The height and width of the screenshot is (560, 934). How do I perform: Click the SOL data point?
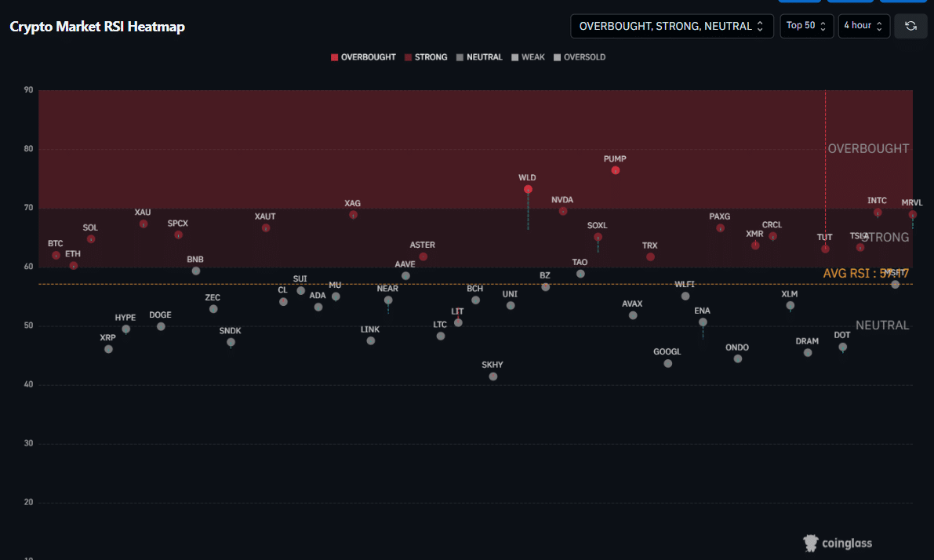(90, 239)
